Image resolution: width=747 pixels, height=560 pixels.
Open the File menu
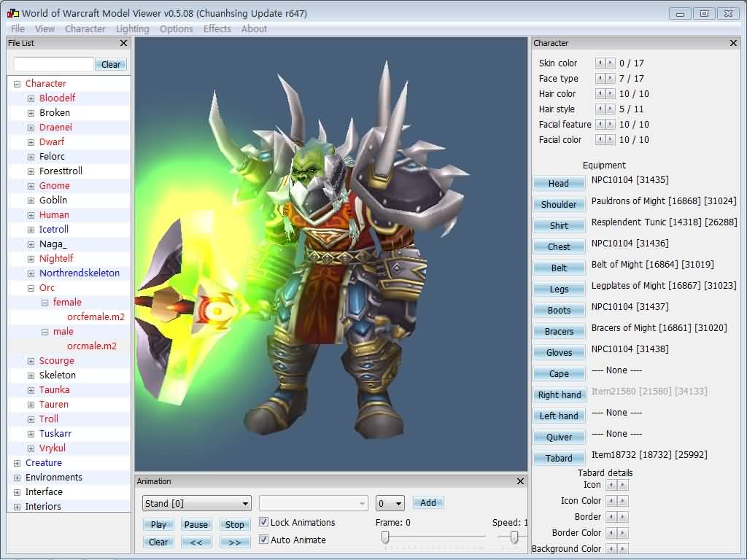click(x=18, y=29)
